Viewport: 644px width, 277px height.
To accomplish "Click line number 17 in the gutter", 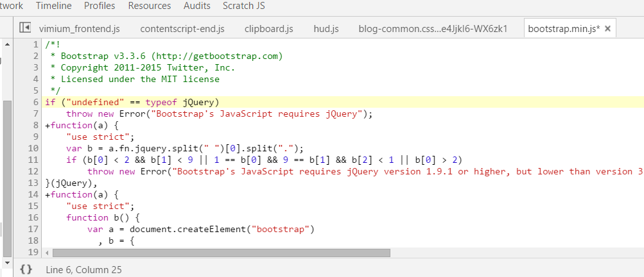I will tap(33, 228).
